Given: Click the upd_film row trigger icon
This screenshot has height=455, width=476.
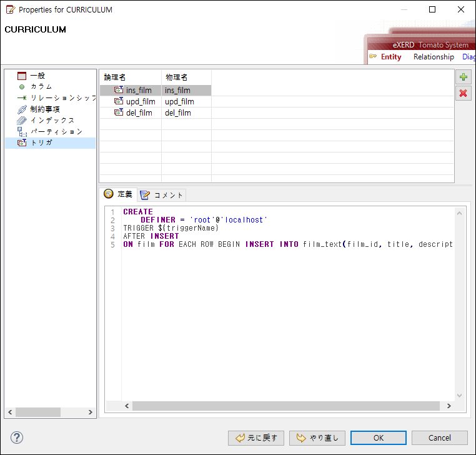Looking at the screenshot, I should (119, 101).
